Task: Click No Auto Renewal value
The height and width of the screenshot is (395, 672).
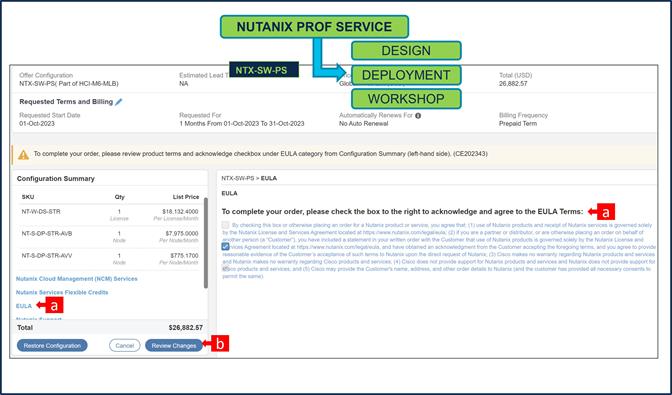Action: pyautogui.click(x=363, y=124)
